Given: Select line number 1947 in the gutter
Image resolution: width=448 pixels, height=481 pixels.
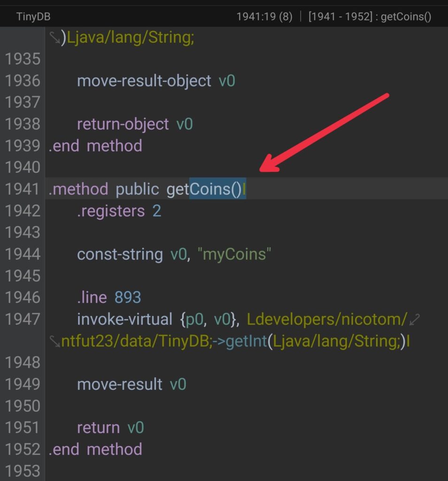Looking at the screenshot, I should pos(23,319).
